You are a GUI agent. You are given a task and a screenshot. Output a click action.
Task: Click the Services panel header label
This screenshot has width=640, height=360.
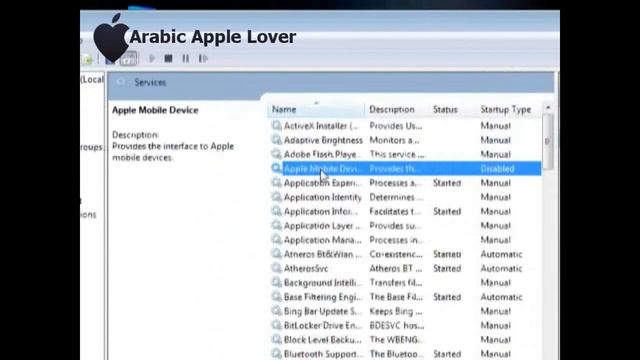click(x=150, y=82)
